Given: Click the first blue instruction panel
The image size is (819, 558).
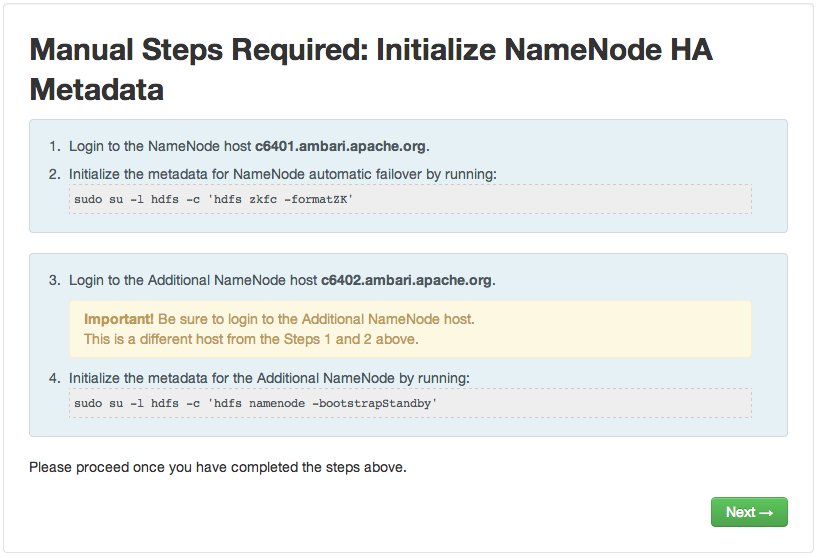Looking at the screenshot, I should tap(408, 176).
